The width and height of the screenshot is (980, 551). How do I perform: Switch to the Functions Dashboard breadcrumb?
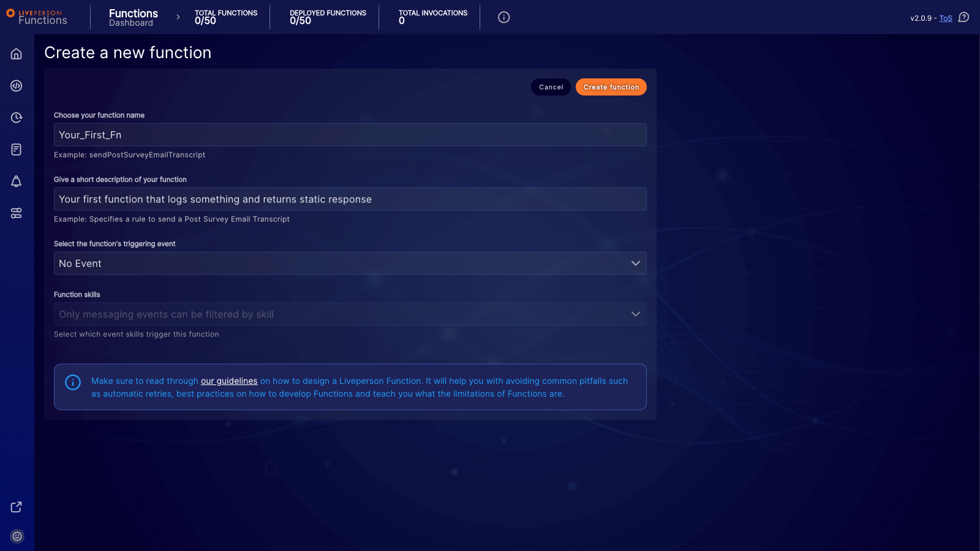click(133, 17)
